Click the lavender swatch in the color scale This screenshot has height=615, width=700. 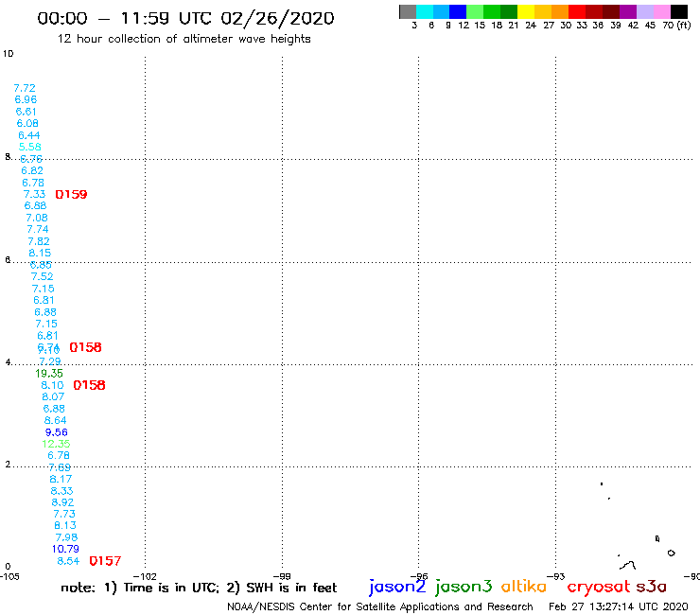(644, 11)
